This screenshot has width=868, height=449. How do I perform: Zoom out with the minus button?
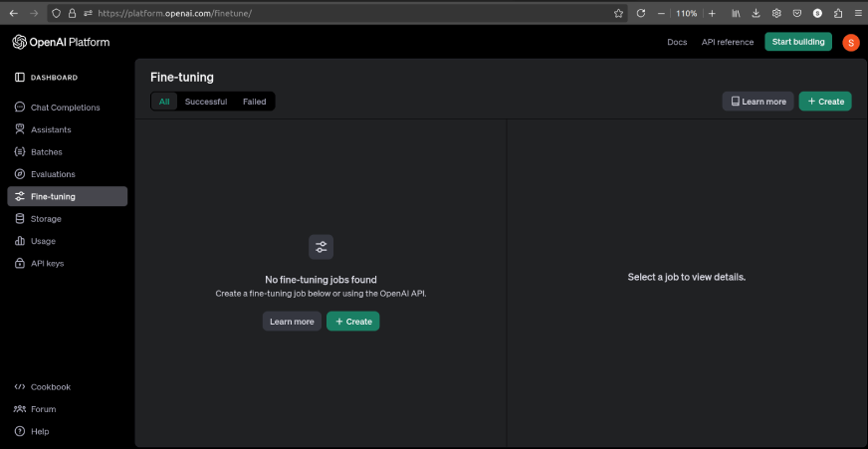(x=661, y=13)
